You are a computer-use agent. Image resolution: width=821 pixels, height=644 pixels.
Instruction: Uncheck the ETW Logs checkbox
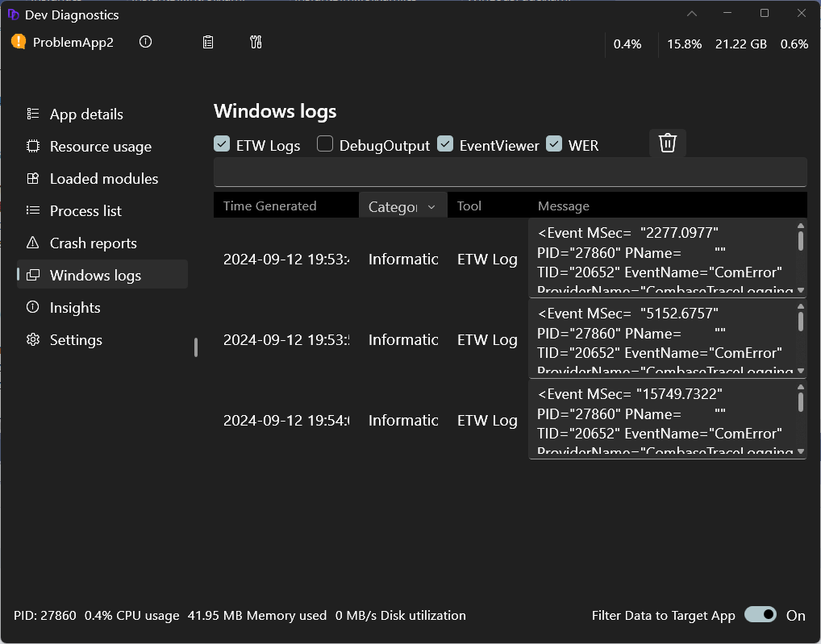coord(222,143)
